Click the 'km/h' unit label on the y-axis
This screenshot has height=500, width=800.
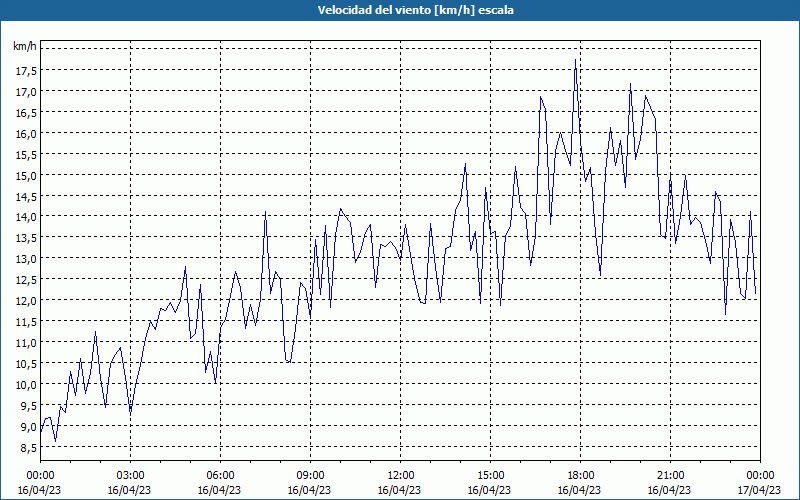point(25,47)
